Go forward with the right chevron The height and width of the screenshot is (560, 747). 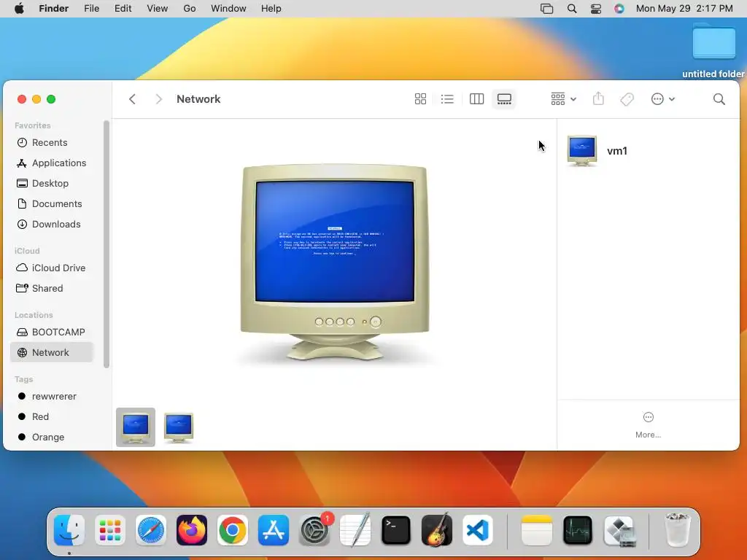coord(158,99)
